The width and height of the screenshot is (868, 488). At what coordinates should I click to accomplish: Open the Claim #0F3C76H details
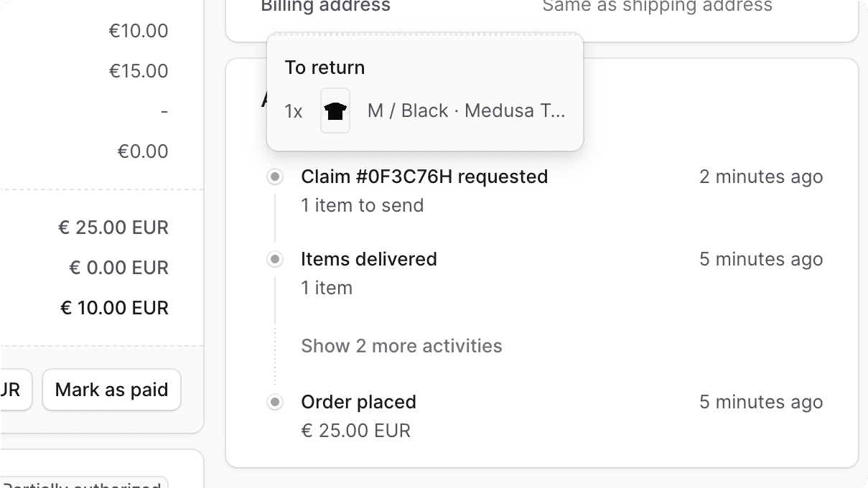pos(424,177)
